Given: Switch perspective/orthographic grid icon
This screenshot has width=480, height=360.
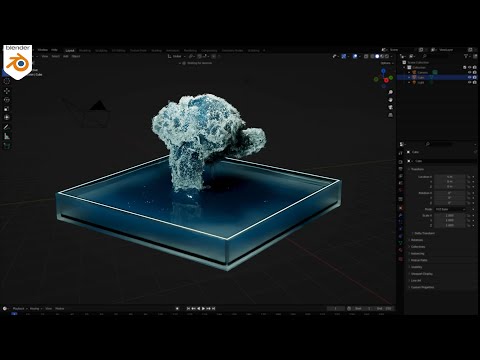Looking at the screenshot, I should [390, 115].
